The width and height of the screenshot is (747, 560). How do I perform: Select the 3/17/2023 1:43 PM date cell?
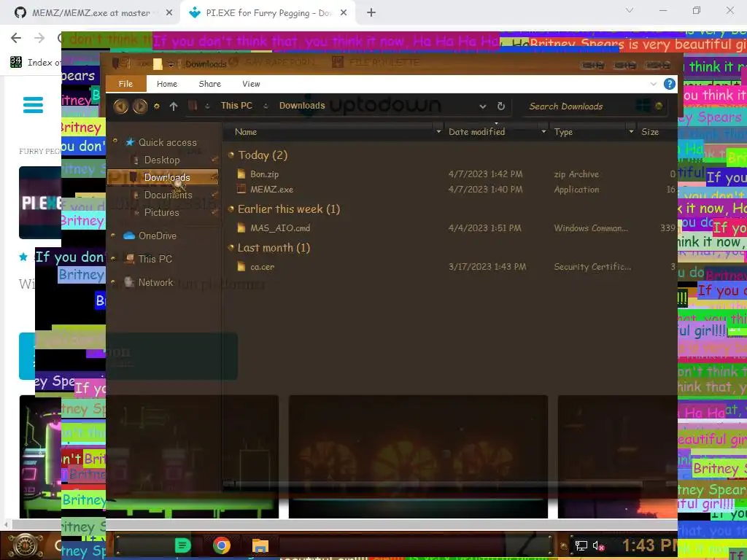click(x=487, y=267)
